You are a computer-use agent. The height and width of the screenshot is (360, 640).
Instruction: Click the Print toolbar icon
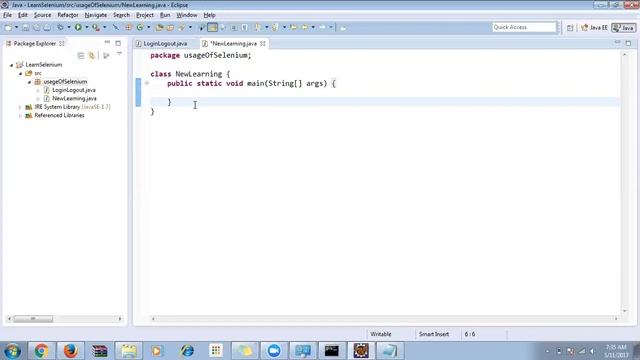click(x=47, y=27)
